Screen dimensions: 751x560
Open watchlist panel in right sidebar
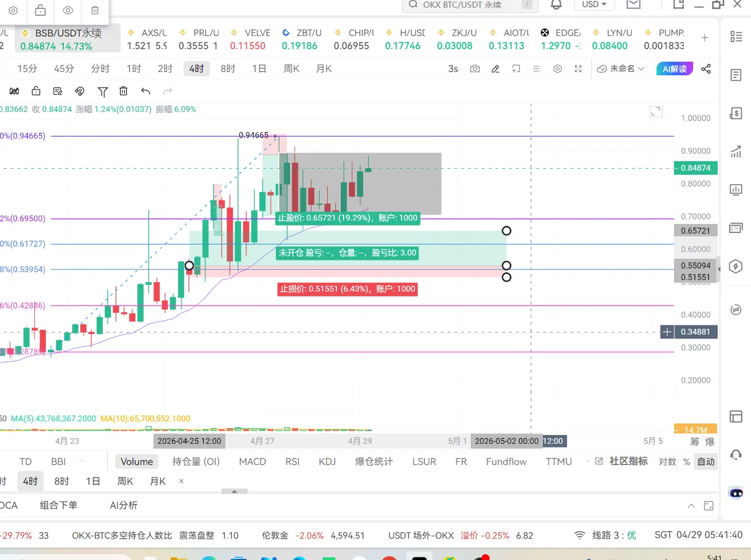coord(736,37)
